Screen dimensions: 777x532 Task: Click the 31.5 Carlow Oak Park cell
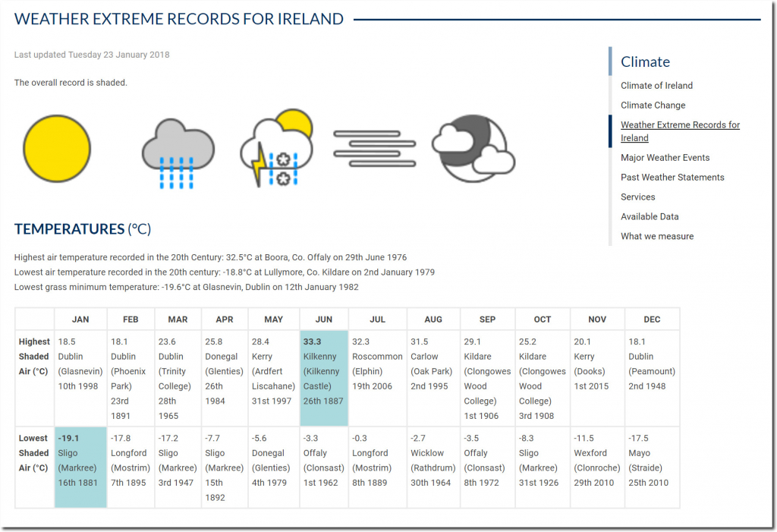[x=433, y=378]
